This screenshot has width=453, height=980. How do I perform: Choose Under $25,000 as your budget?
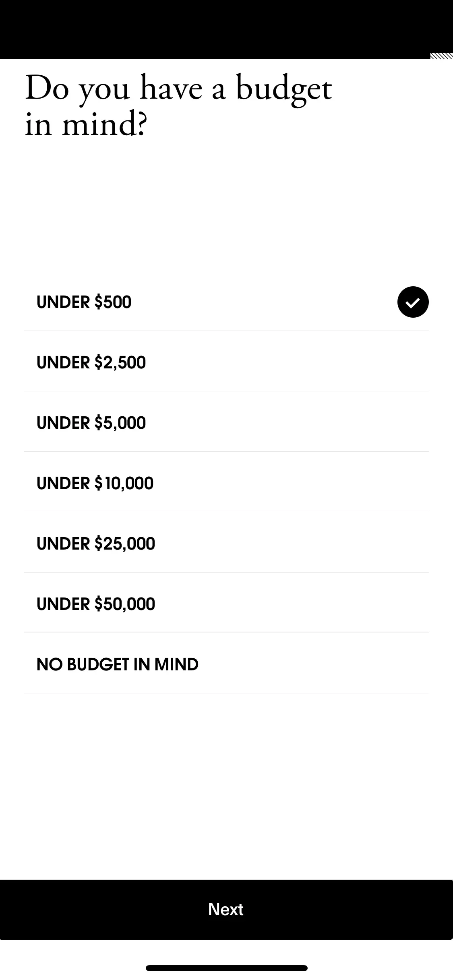click(226, 544)
